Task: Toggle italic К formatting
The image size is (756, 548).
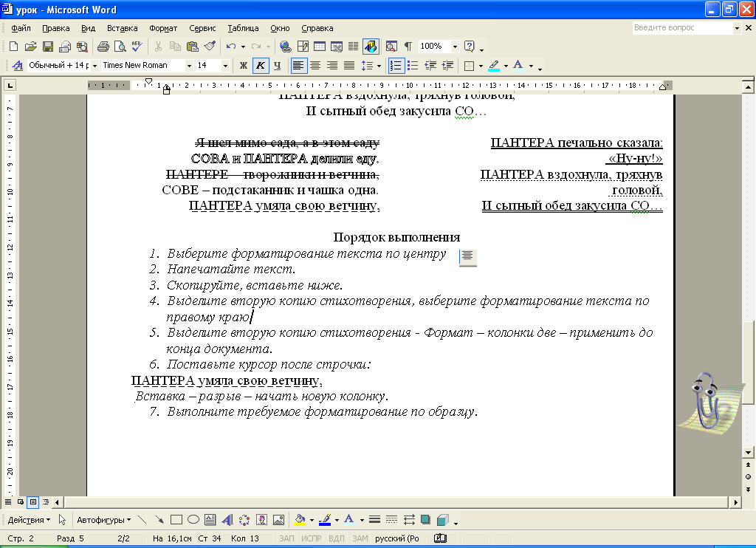Action: (261, 65)
